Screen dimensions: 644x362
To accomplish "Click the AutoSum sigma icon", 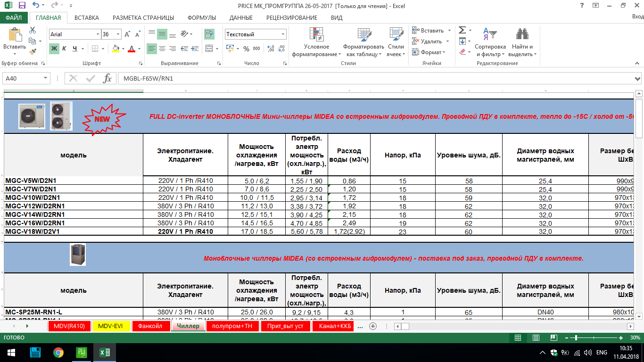I will [x=462, y=30].
